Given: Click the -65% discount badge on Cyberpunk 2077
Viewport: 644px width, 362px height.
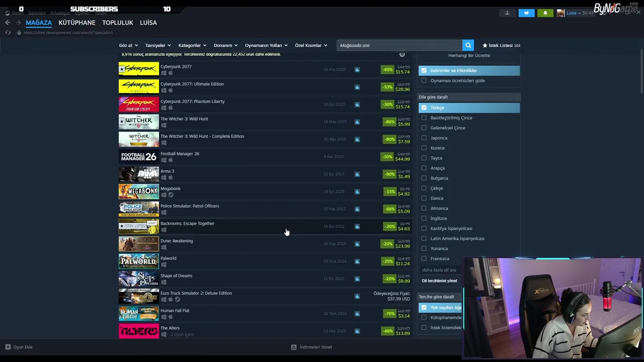Looking at the screenshot, I should click(387, 69).
